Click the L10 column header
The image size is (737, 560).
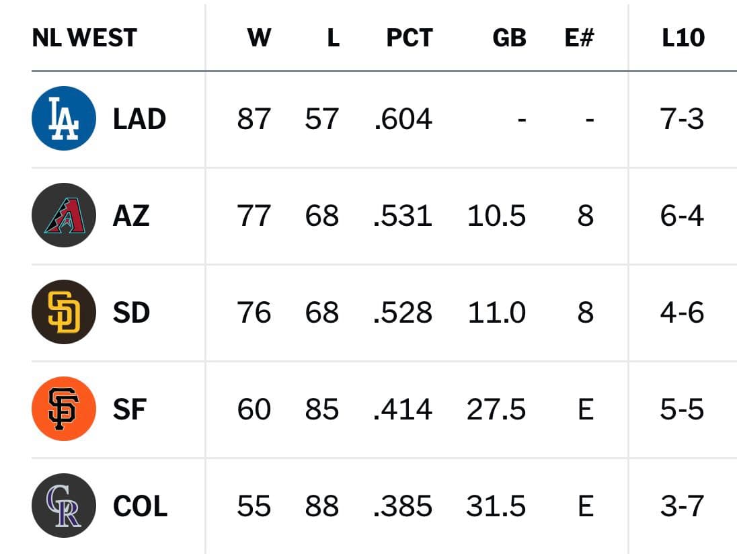[683, 38]
